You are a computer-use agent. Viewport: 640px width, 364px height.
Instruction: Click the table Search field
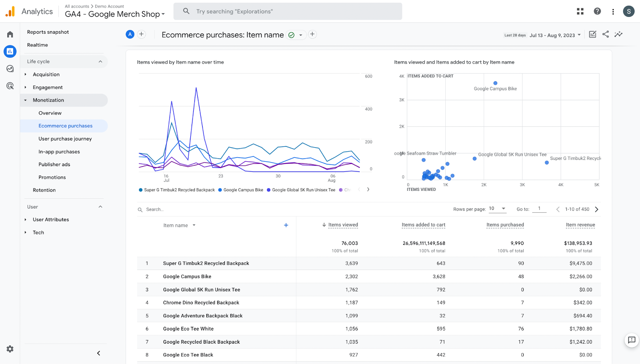[155, 210]
